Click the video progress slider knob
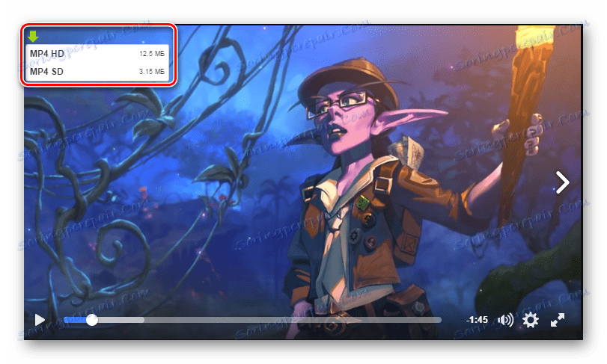This screenshot has height=364, width=607. coord(92,320)
